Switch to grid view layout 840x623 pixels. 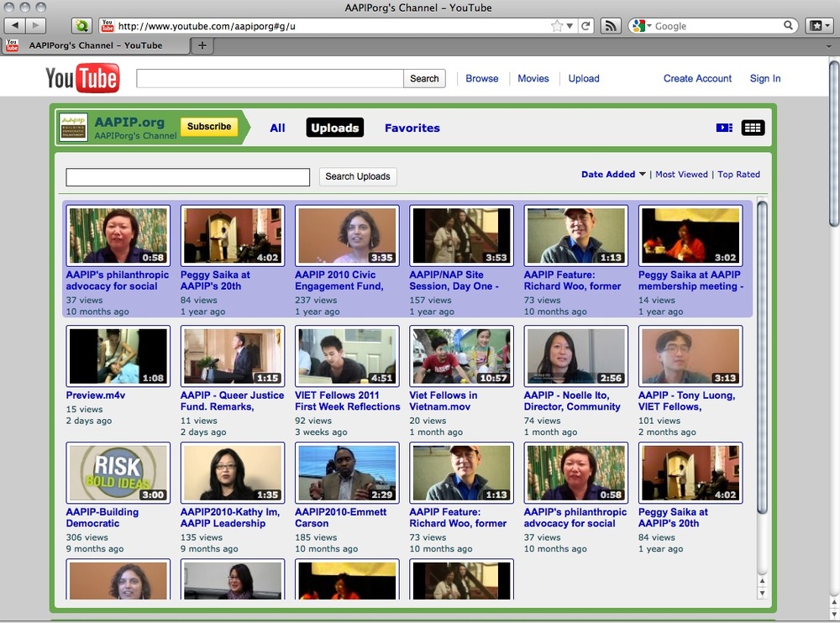753,128
